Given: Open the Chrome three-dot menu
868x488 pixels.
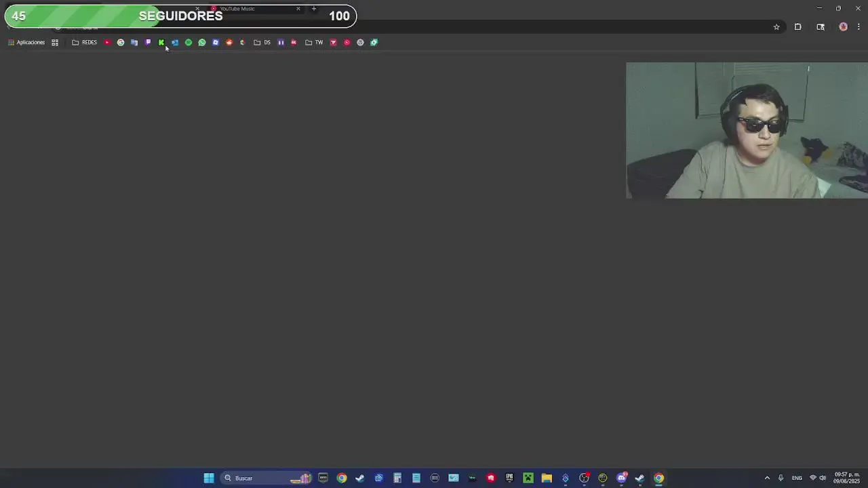Looking at the screenshot, I should 859,27.
